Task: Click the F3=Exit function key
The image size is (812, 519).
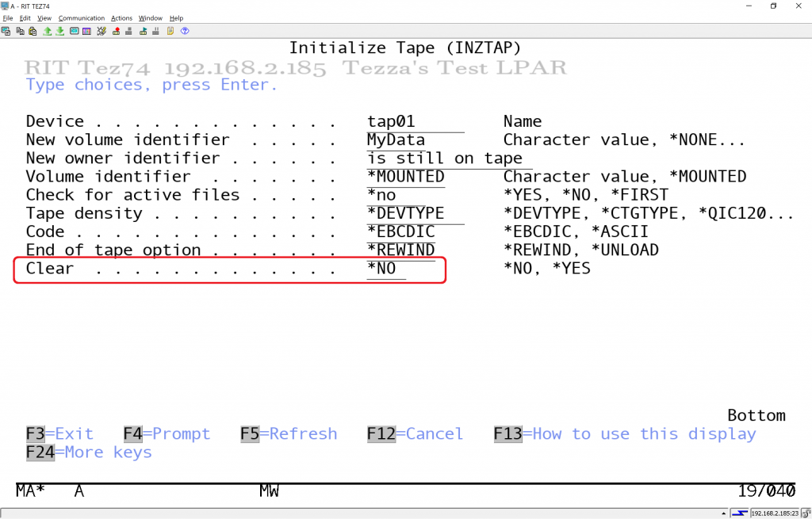Action: tap(59, 434)
